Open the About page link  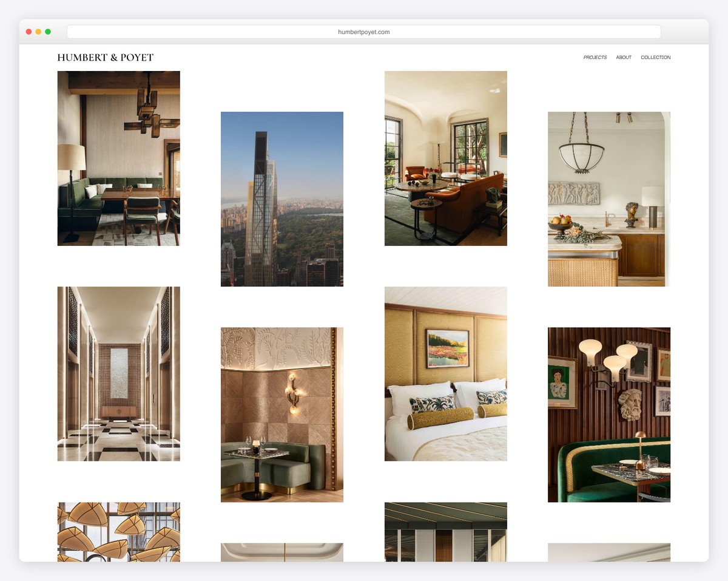pyautogui.click(x=624, y=58)
